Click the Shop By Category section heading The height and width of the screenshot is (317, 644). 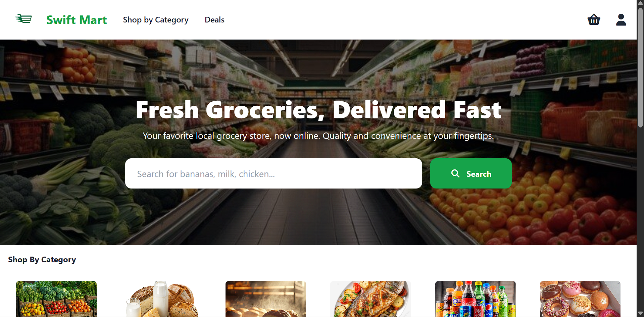[x=42, y=260]
